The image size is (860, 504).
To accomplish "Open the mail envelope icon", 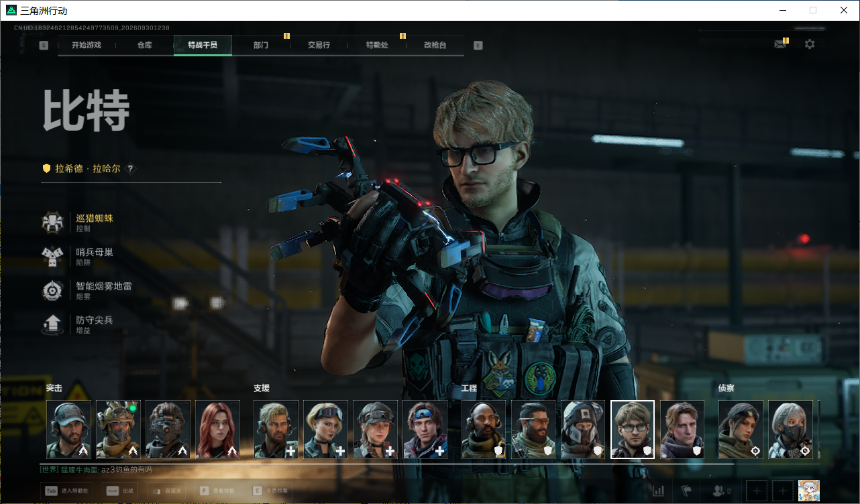I will pyautogui.click(x=780, y=44).
